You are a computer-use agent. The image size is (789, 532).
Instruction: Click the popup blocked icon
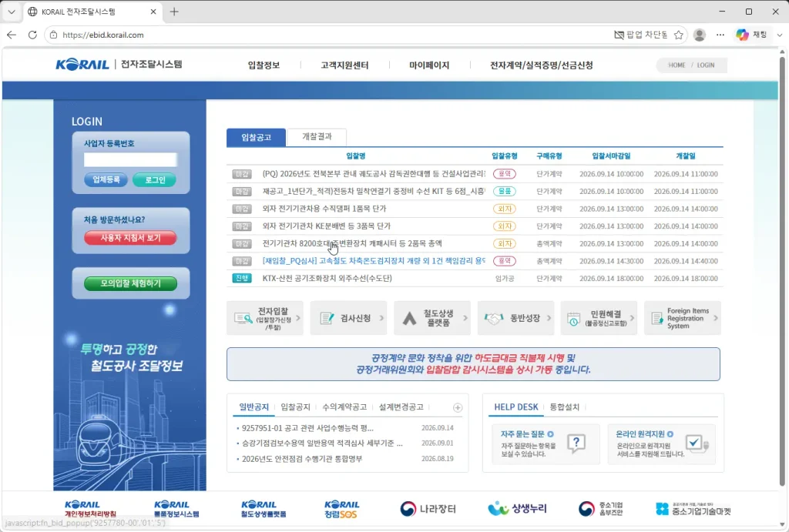coord(619,35)
